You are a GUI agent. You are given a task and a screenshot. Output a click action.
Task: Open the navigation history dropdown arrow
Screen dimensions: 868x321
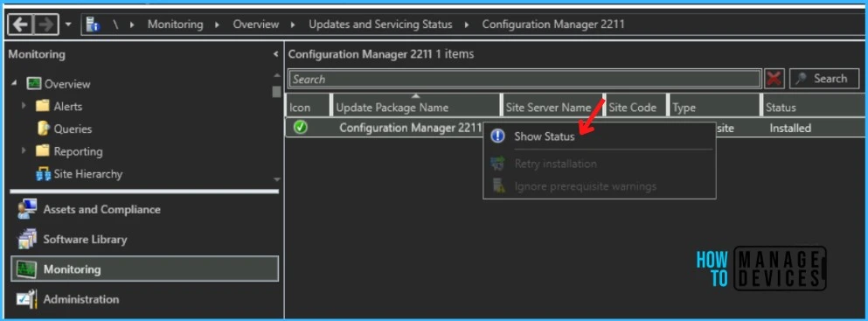69,24
